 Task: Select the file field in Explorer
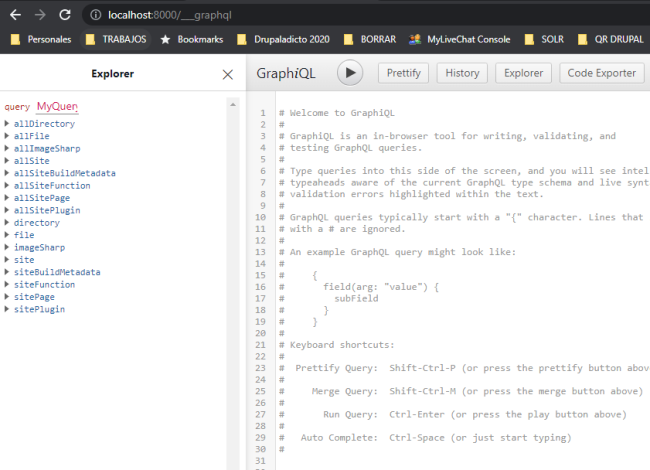pos(24,235)
